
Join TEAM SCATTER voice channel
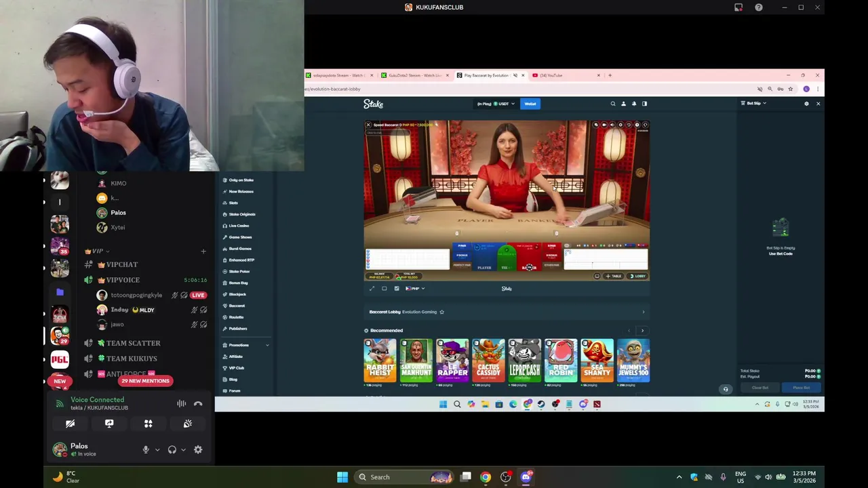[x=134, y=344]
